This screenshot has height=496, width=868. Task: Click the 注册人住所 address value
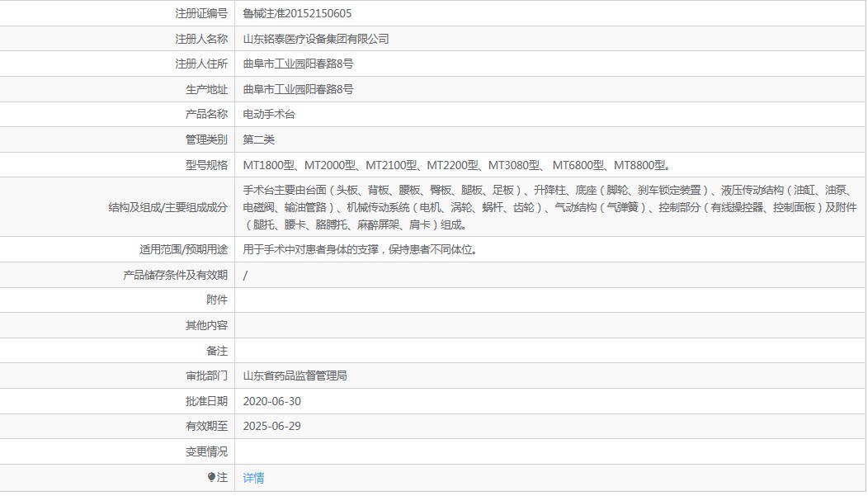[299, 64]
